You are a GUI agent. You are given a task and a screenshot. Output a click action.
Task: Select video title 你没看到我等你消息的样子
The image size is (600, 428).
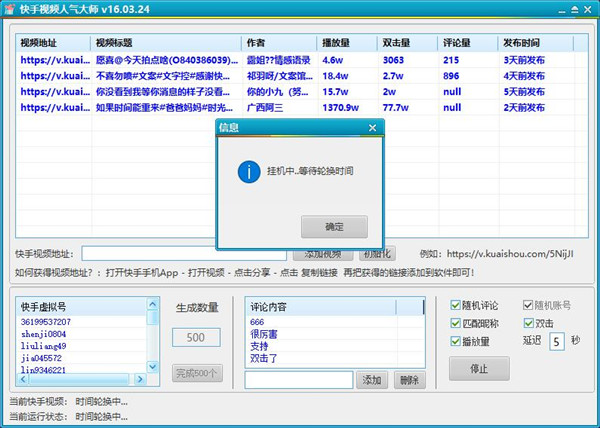click(x=163, y=92)
